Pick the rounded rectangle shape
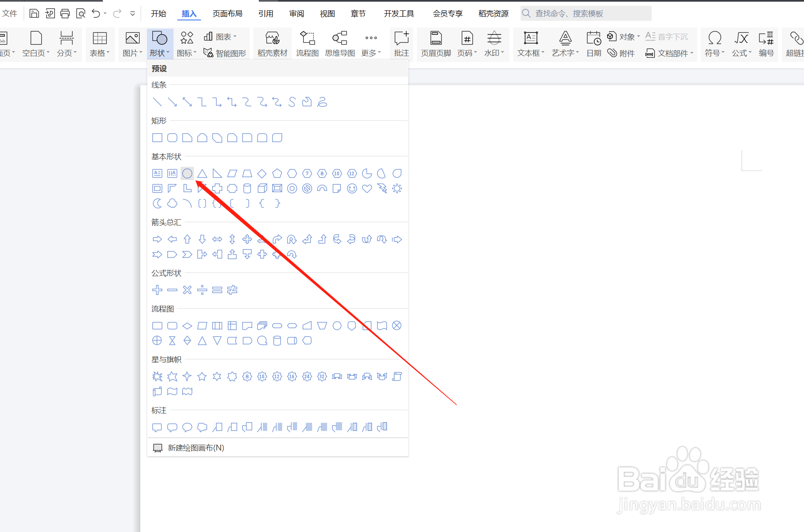Screen dimensions: 804x532 172,138
